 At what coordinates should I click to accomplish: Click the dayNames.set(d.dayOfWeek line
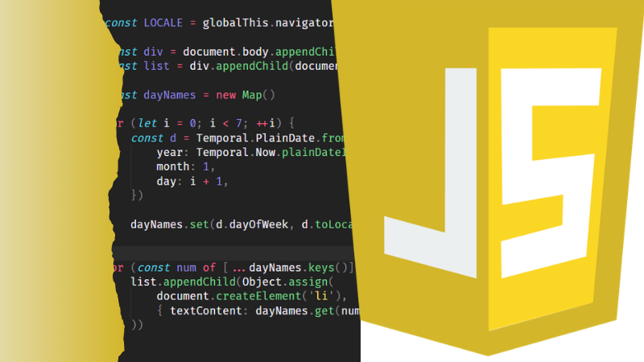tap(242, 224)
